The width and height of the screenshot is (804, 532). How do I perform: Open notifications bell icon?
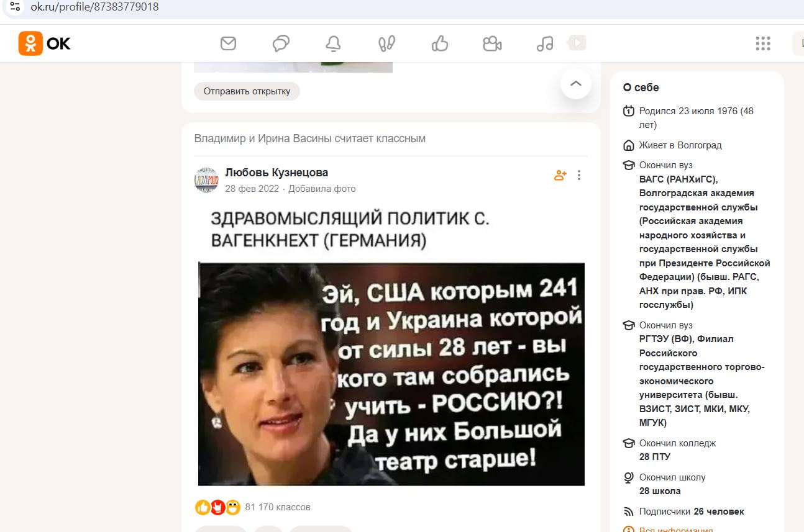click(x=334, y=43)
